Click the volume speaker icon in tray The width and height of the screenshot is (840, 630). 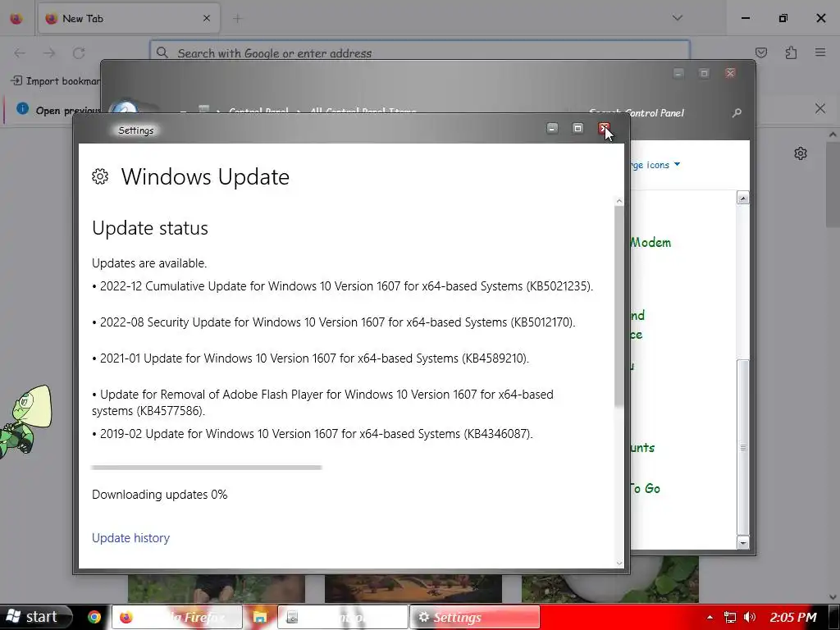coord(750,617)
